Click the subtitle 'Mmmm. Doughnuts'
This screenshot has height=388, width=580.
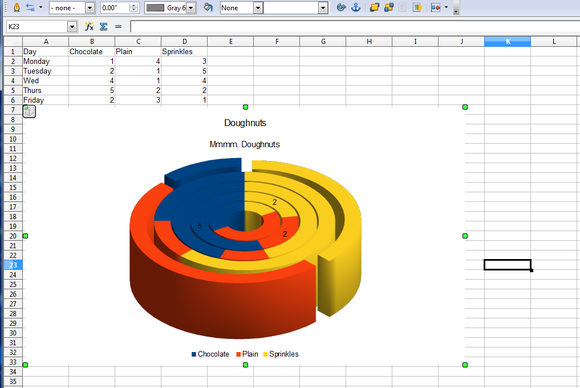click(x=245, y=144)
